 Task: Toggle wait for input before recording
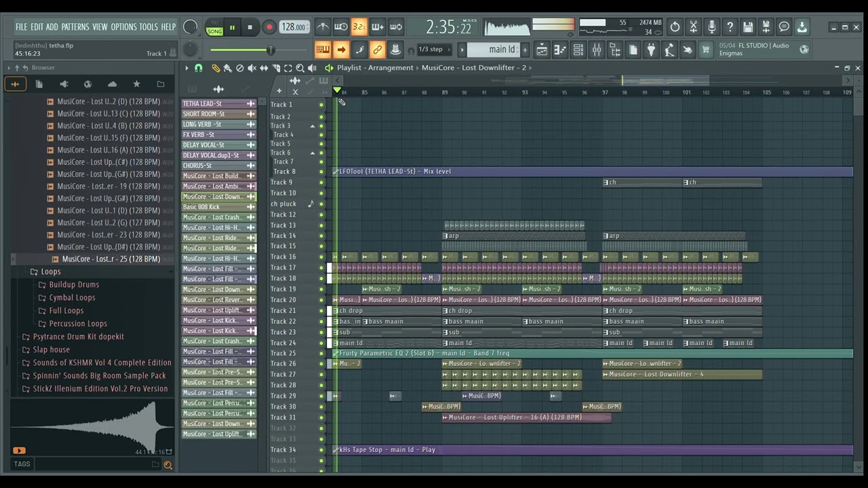[341, 27]
